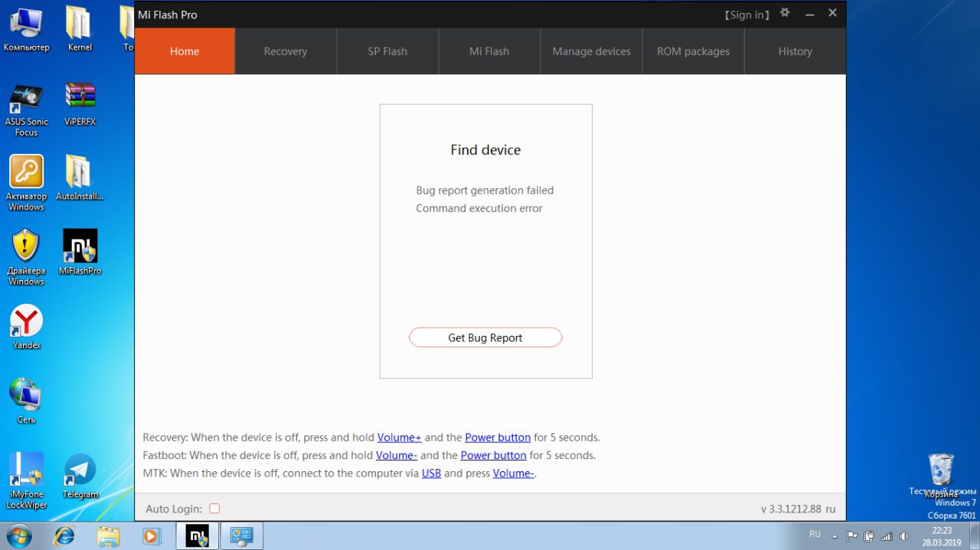Select the Компьютер desktop icon
The width and height of the screenshot is (980, 550).
click(26, 29)
